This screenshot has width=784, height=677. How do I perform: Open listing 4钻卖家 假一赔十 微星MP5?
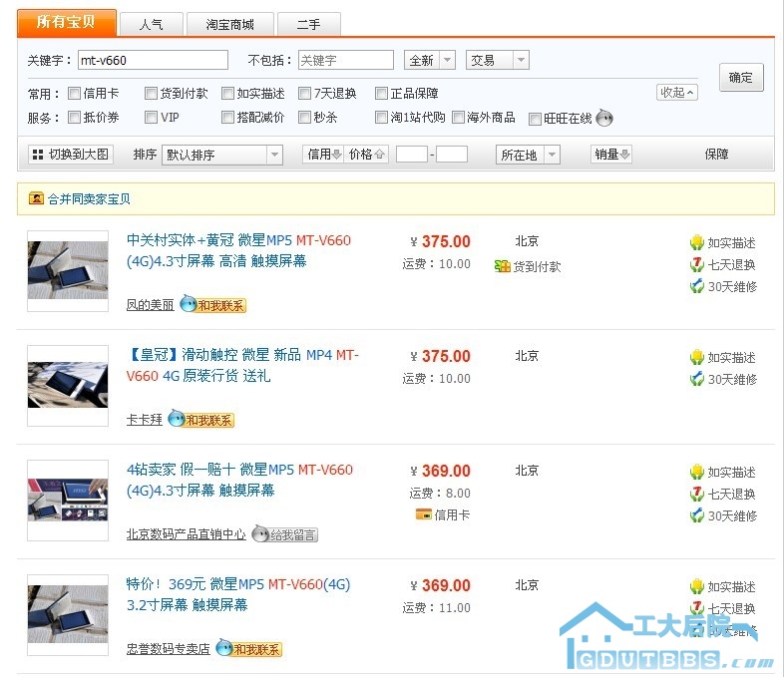240,480
